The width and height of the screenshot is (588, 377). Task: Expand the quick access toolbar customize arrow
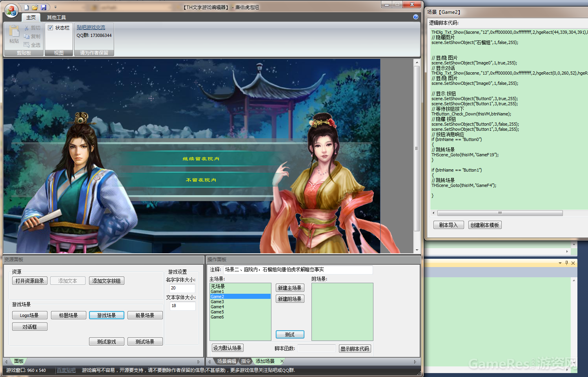pyautogui.click(x=55, y=7)
